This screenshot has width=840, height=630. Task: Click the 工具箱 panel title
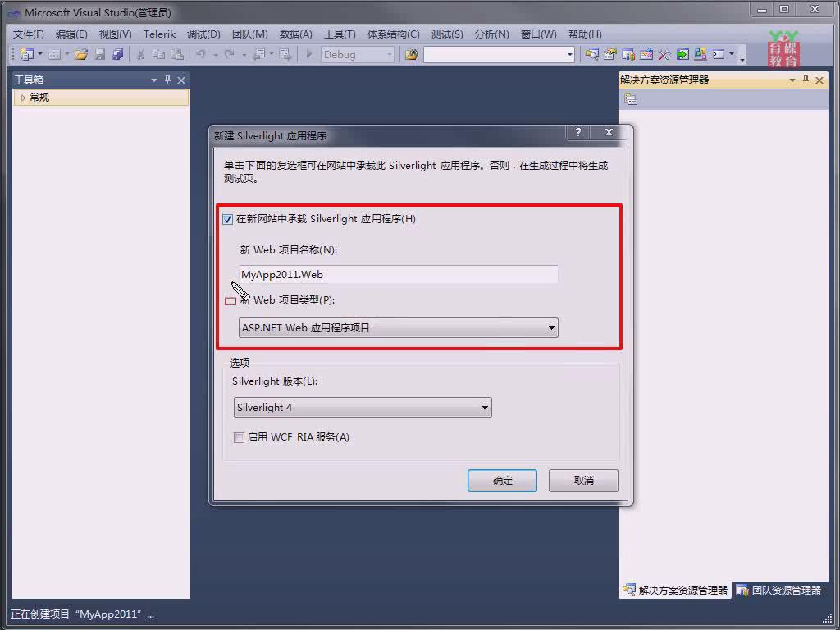[x=29, y=80]
